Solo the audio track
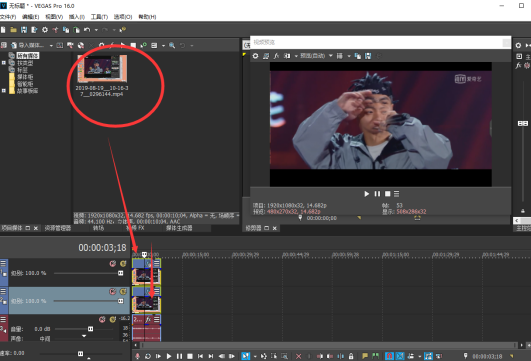The height and width of the screenshot is (361, 531). tap(112, 319)
